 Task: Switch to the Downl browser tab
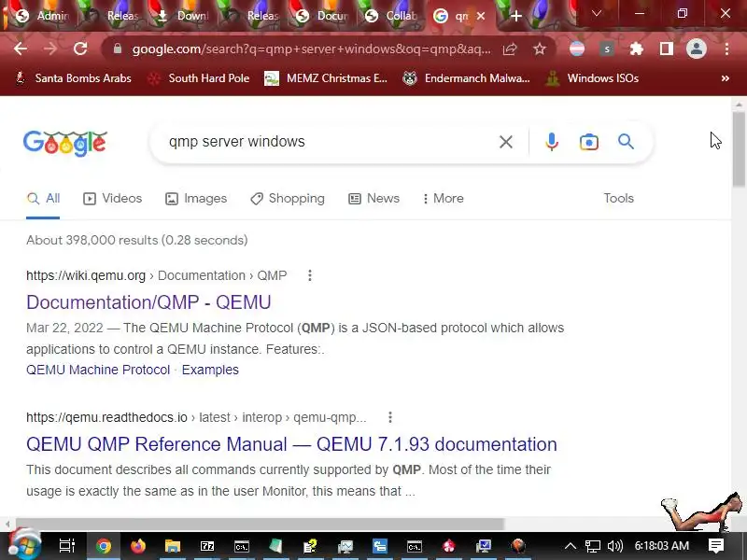point(183,16)
